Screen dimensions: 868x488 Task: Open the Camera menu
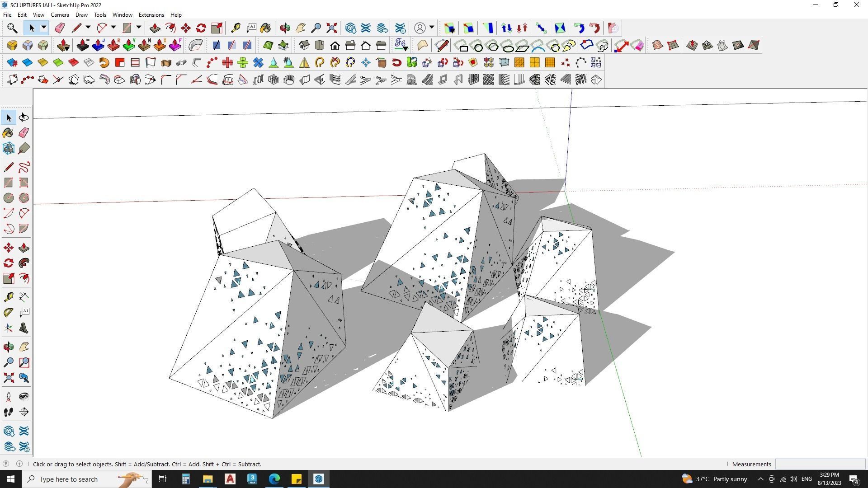(60, 15)
